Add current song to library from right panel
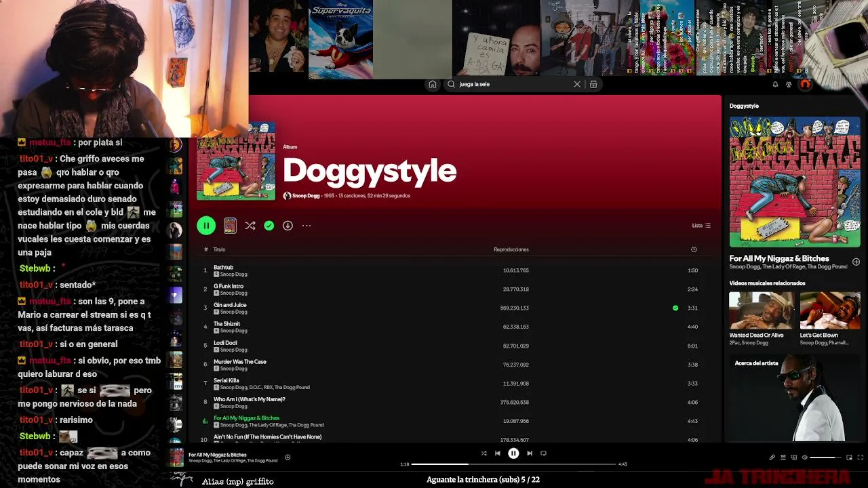The height and width of the screenshot is (488, 868). [x=856, y=262]
